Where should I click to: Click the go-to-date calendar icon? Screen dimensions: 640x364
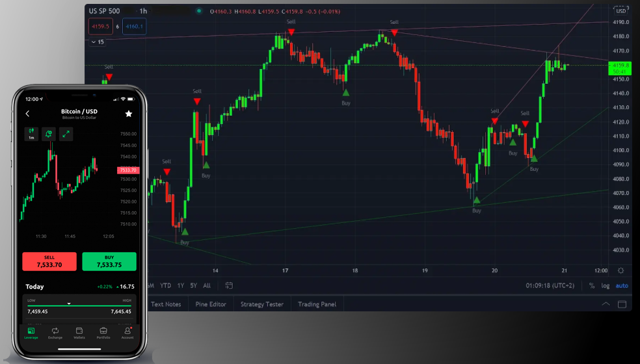[x=229, y=285]
